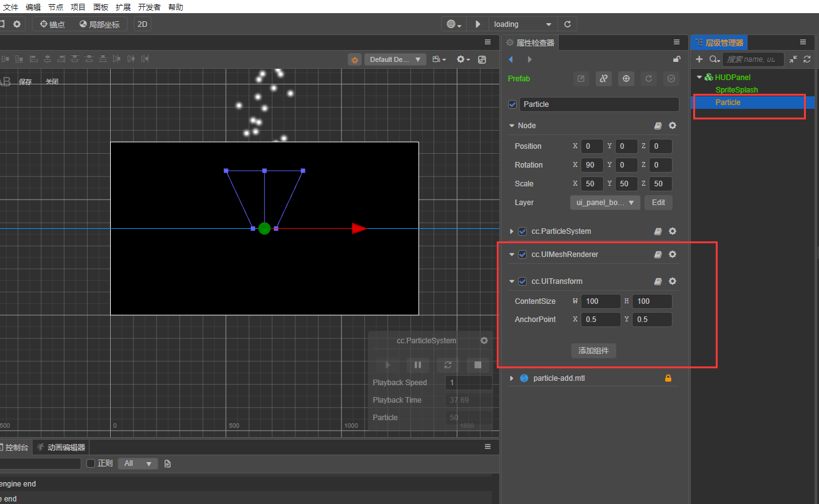Screen dimensions: 819x504
Task: Click the lock icon next to particle-add.mtl
Action: tap(668, 378)
